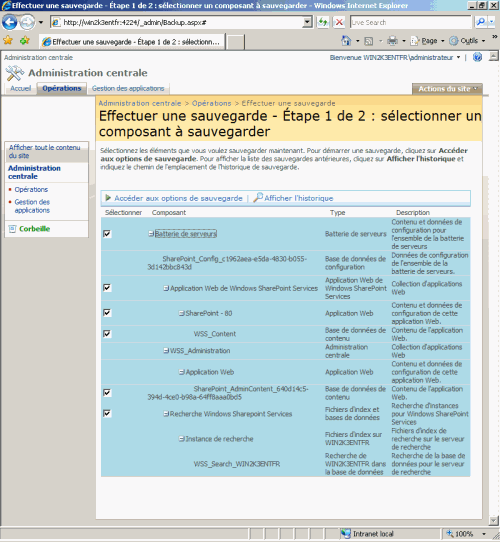Click the Corbeille recycle bin icon
Screen dimensions: 500x542
coord(12,229)
